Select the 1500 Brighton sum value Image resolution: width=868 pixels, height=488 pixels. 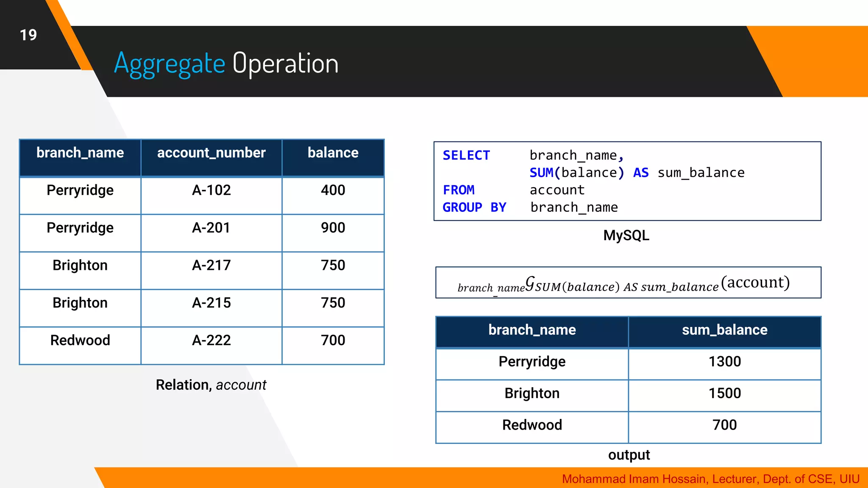pos(724,394)
